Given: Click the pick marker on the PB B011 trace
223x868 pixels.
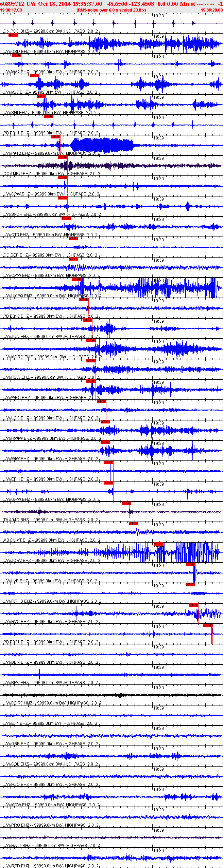Looking at the screenshot, I should click(48, 116).
